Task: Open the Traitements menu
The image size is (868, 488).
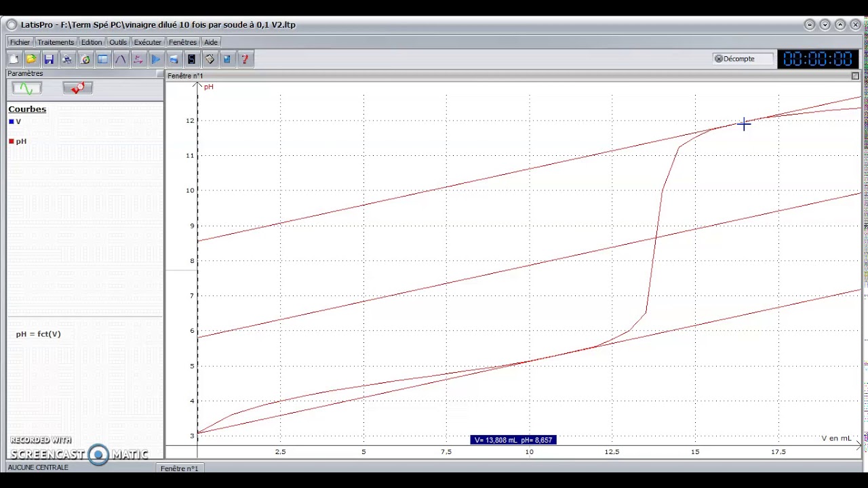Action: pos(56,42)
